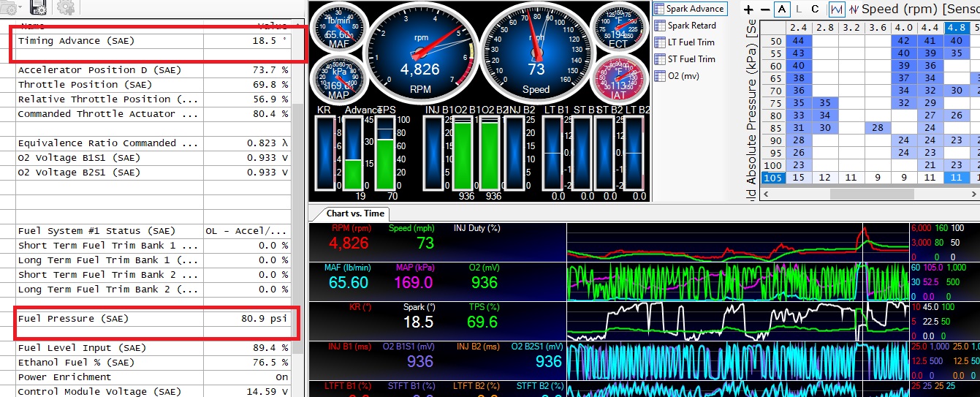Image resolution: width=980 pixels, height=397 pixels.
Task: Toggle the L mode button
Action: [799, 10]
